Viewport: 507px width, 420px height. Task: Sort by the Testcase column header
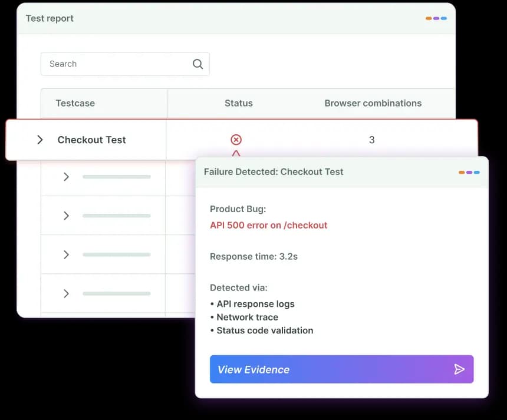point(75,103)
